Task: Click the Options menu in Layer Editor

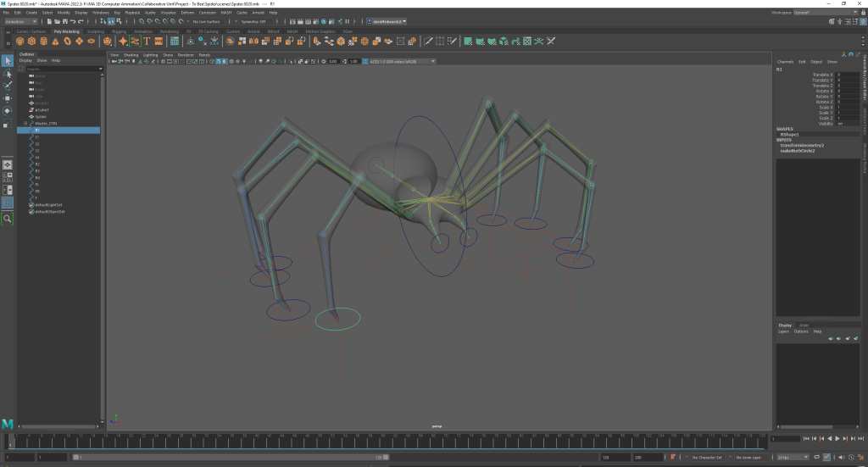Action: pos(801,331)
